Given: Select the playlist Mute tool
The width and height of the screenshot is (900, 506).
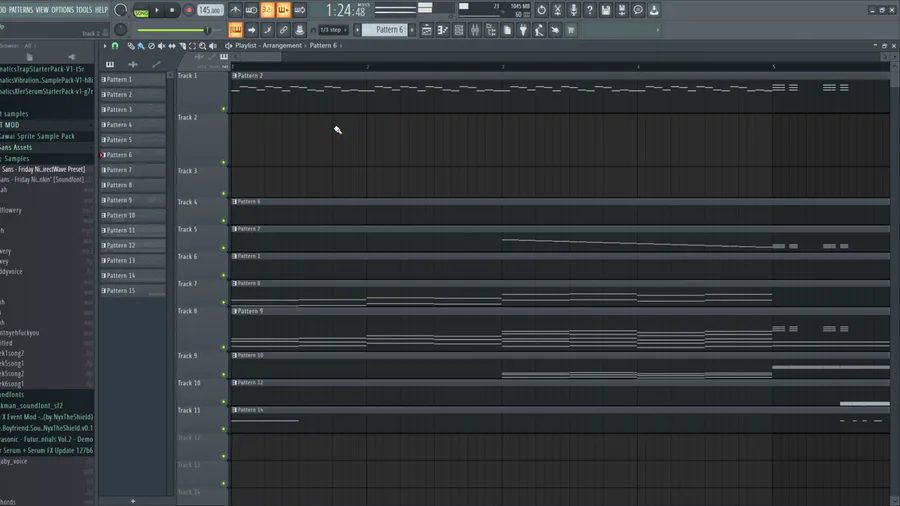Looking at the screenshot, I should coord(162,46).
